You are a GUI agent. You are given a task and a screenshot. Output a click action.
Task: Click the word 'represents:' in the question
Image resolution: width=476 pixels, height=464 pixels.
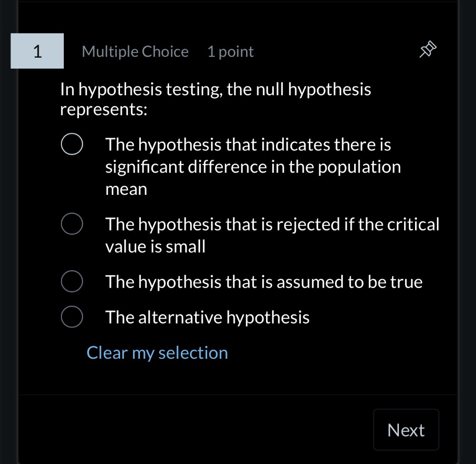coord(103,110)
